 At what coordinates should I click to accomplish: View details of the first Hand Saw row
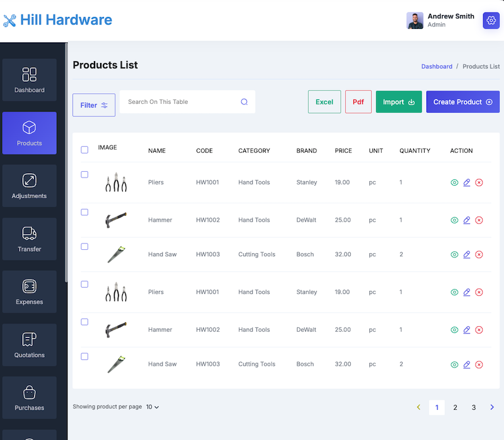(454, 254)
